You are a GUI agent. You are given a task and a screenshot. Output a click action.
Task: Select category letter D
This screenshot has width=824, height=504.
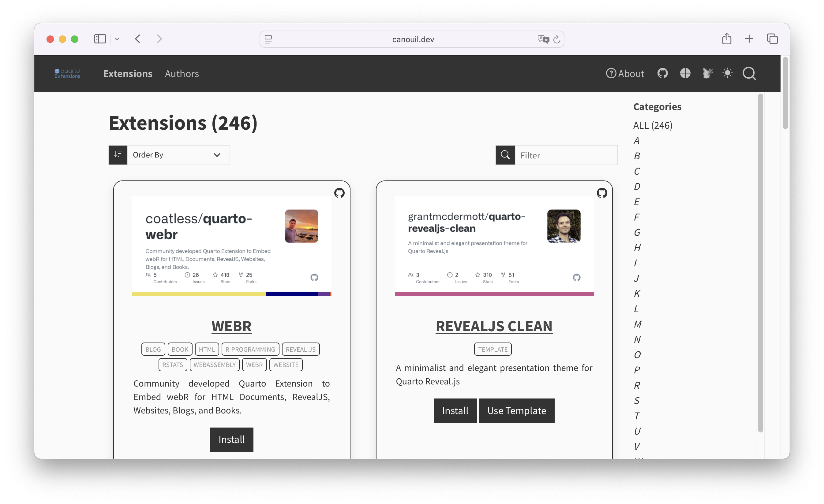coord(637,187)
